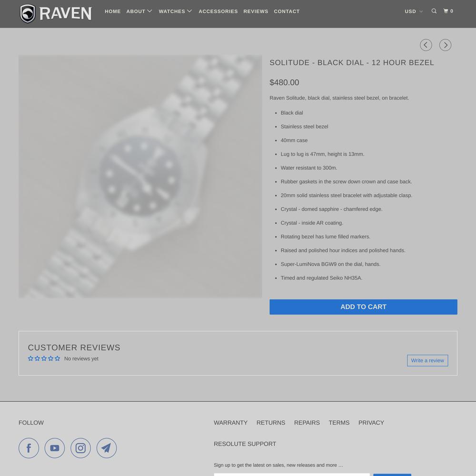Open the YouTube channel icon
Image resolution: width=476 pixels, height=476 pixels.
[x=55, y=448]
